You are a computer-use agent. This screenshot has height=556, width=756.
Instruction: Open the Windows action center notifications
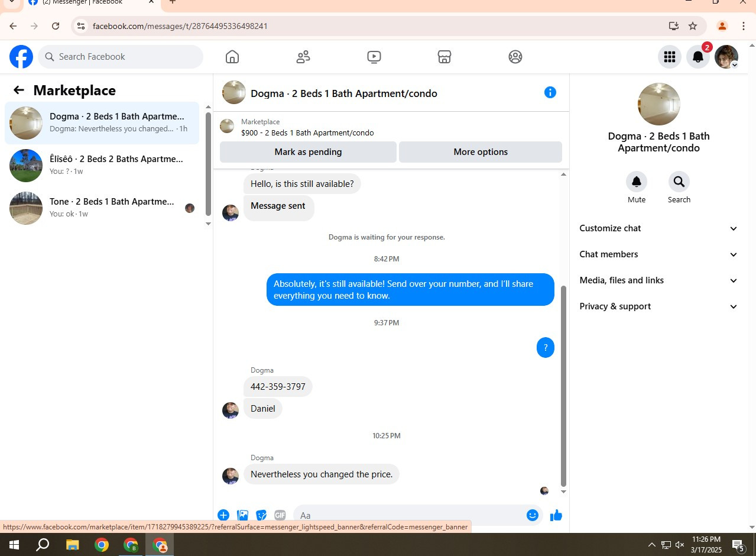(738, 545)
